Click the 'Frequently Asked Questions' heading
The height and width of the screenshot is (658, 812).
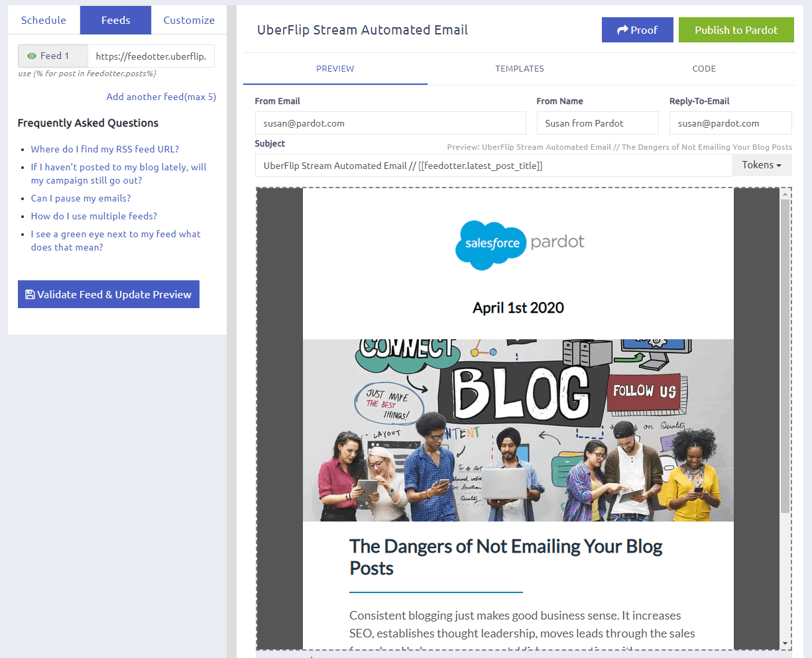click(x=88, y=123)
